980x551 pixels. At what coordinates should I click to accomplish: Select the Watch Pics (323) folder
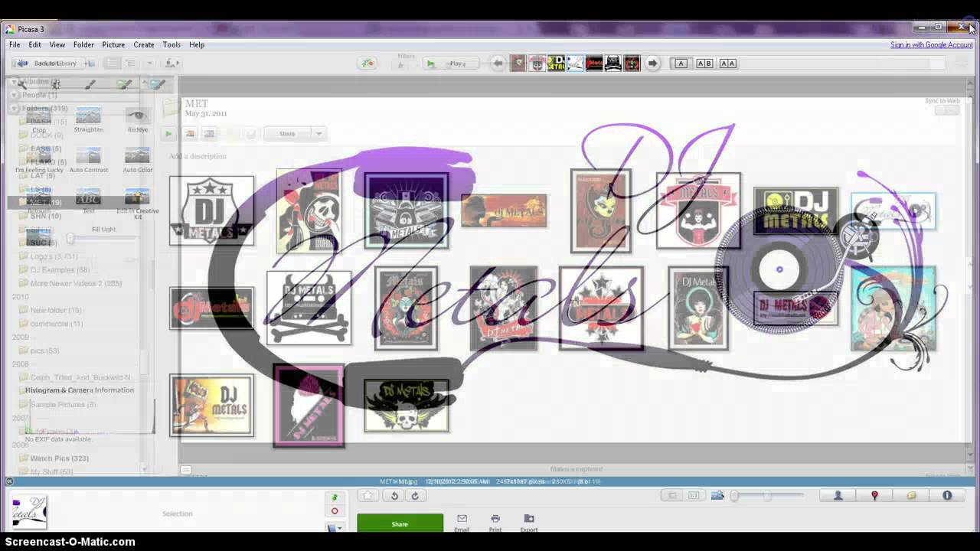click(59, 458)
